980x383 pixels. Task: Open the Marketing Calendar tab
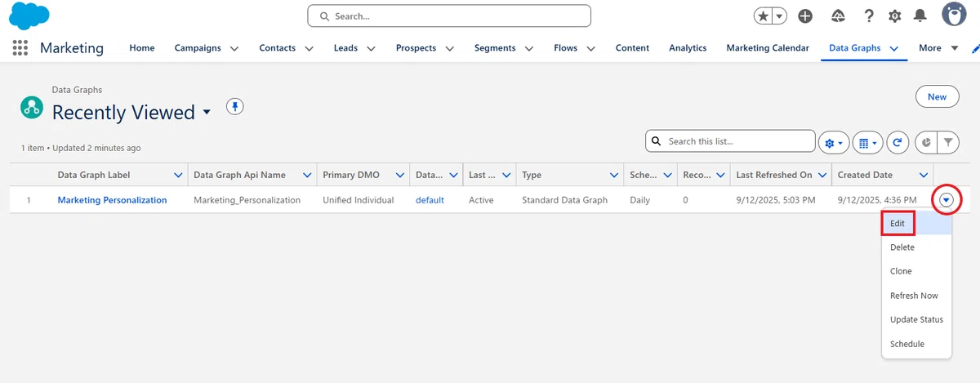pyautogui.click(x=768, y=48)
